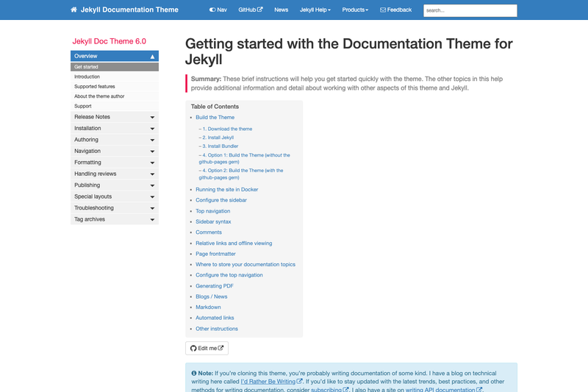Click the Edit me GitHub button
The width and height of the screenshot is (588, 392).
tap(207, 348)
